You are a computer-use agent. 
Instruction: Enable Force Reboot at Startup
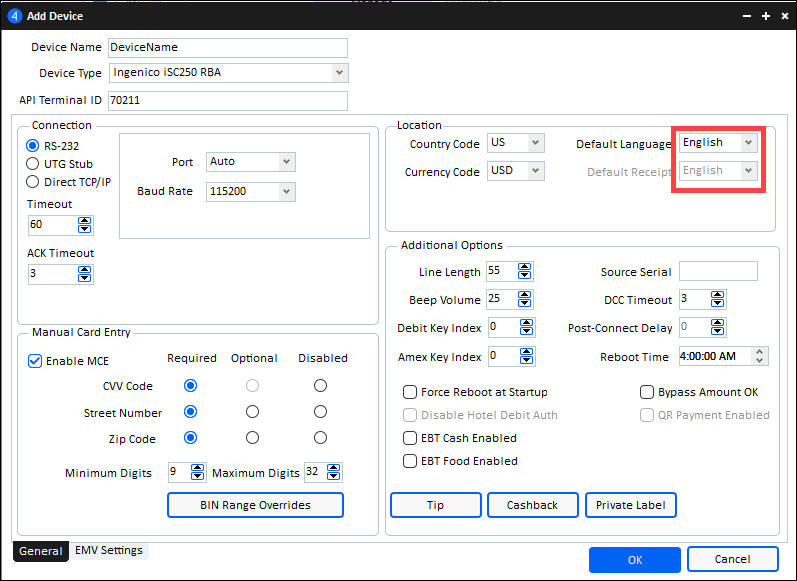[x=410, y=392]
